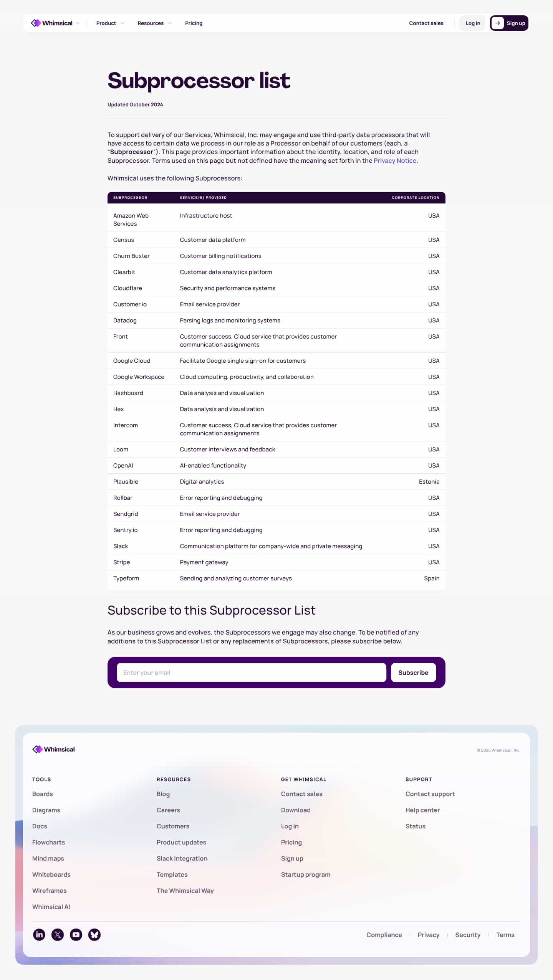Focus the Enter your email field

(x=251, y=673)
